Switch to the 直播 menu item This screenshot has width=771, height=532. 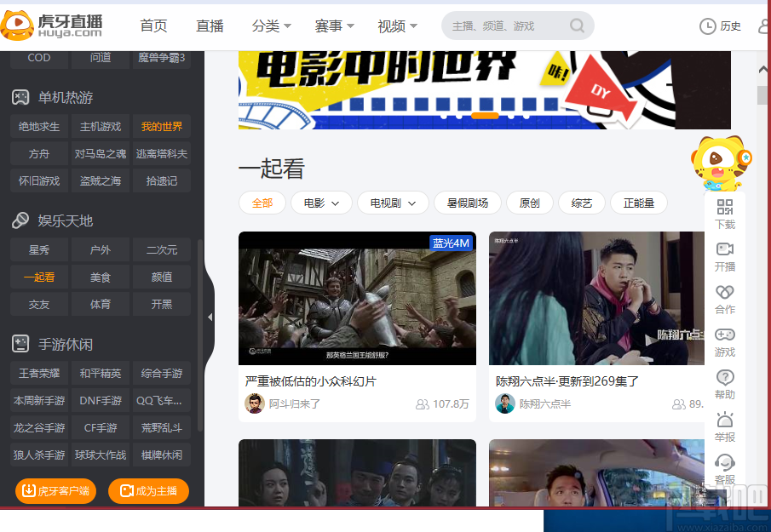(210, 26)
